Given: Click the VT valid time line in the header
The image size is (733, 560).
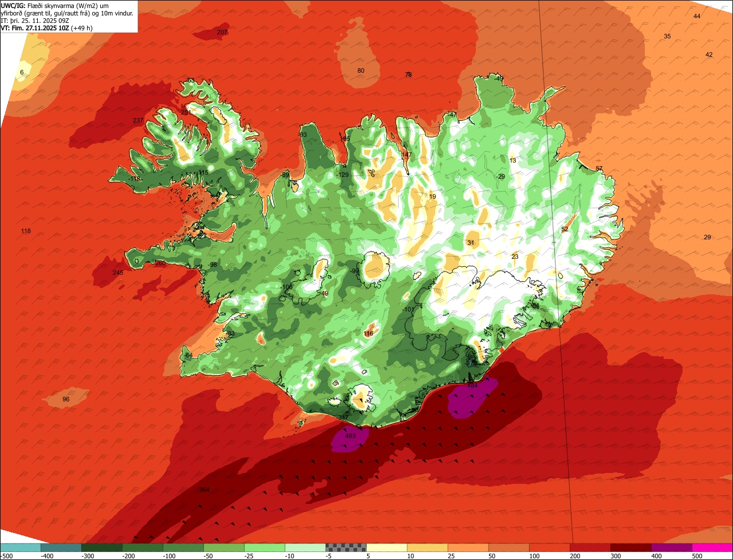Looking at the screenshot, I should click(x=47, y=28).
